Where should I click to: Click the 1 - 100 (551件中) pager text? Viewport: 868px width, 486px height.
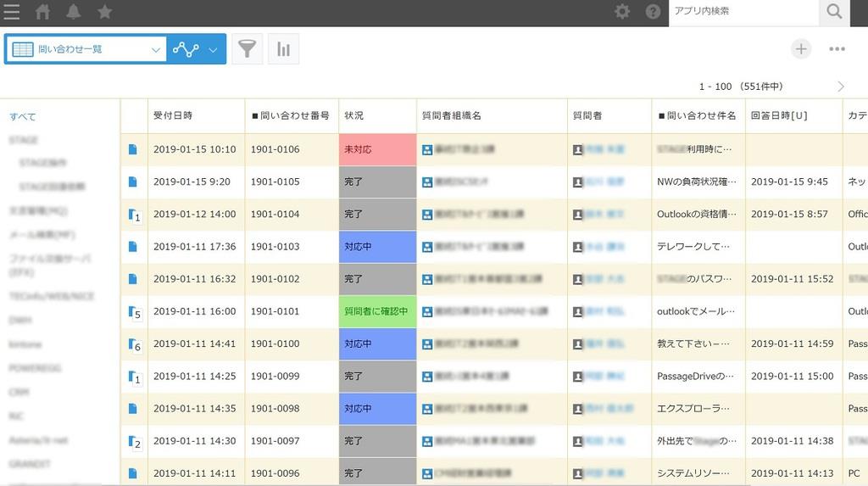[x=741, y=87]
